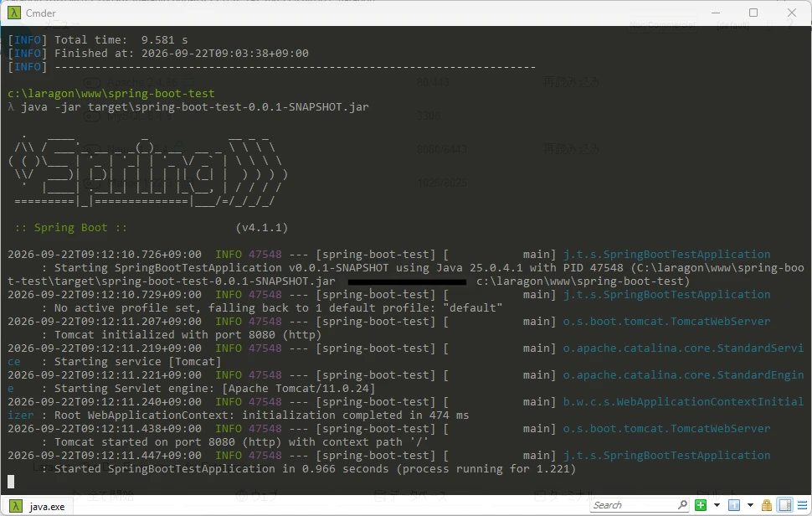Image resolution: width=812 pixels, height=516 pixels.
Task: Click the java -jar command line text
Action: point(195,107)
